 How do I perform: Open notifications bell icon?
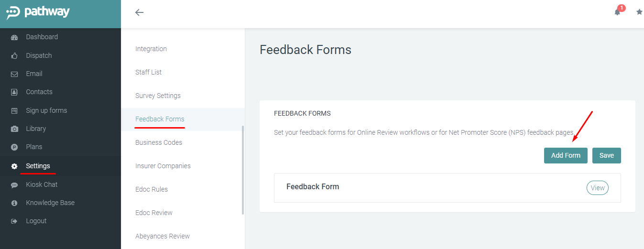(617, 12)
